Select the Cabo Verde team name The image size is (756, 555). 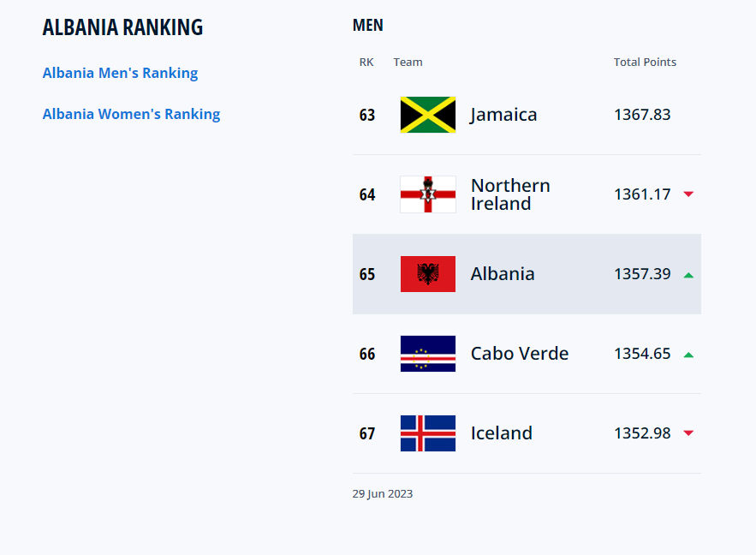point(520,354)
